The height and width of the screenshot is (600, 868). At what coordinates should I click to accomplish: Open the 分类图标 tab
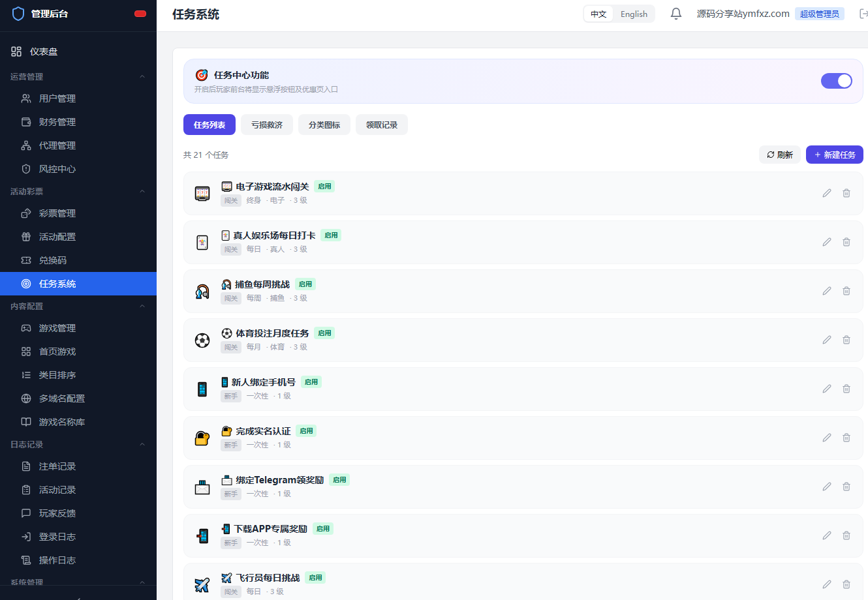324,125
